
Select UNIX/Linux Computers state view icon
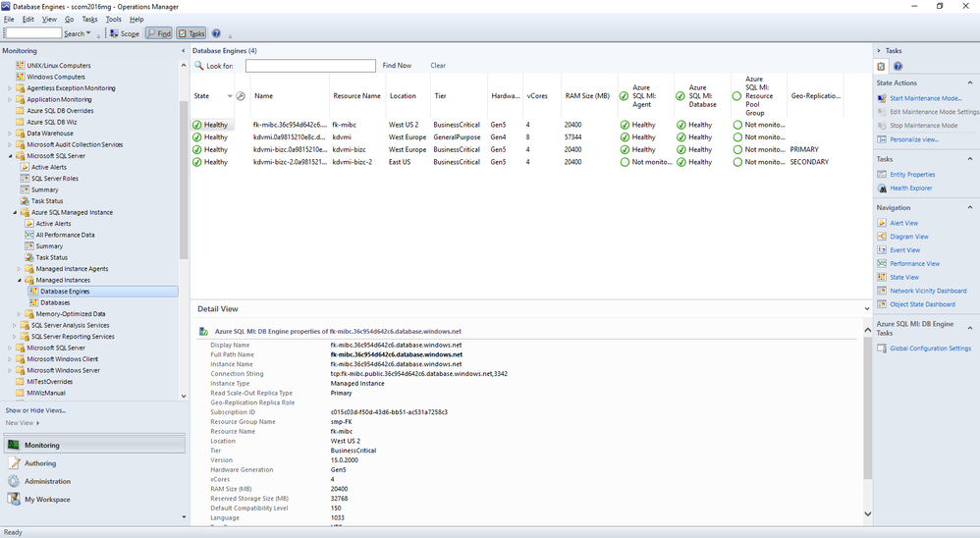(x=20, y=66)
